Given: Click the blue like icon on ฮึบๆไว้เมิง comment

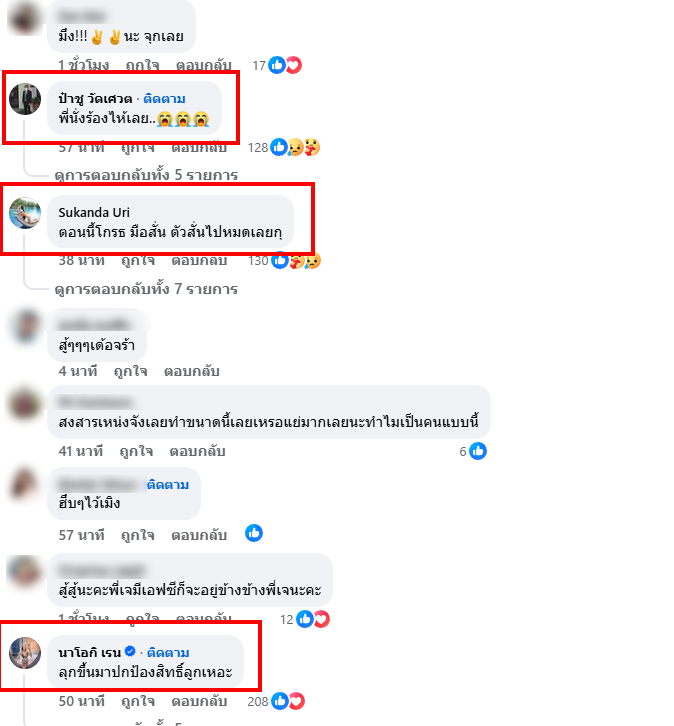Looking at the screenshot, I should (254, 533).
